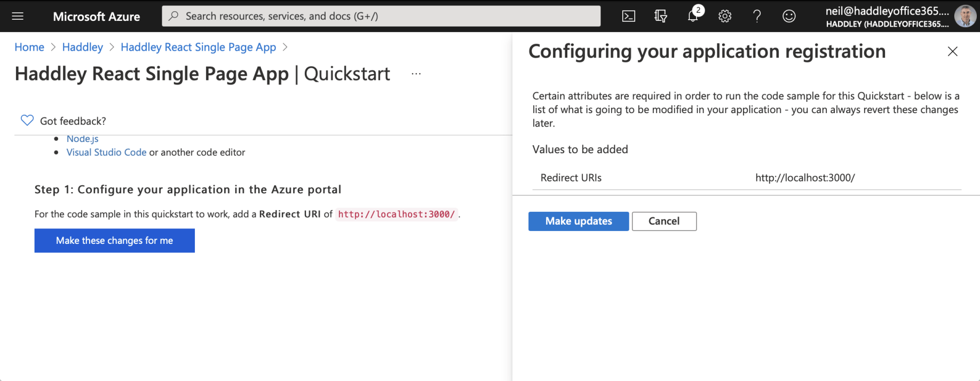Open portal settings gear
Image resolution: width=980 pixels, height=381 pixels.
[725, 16]
